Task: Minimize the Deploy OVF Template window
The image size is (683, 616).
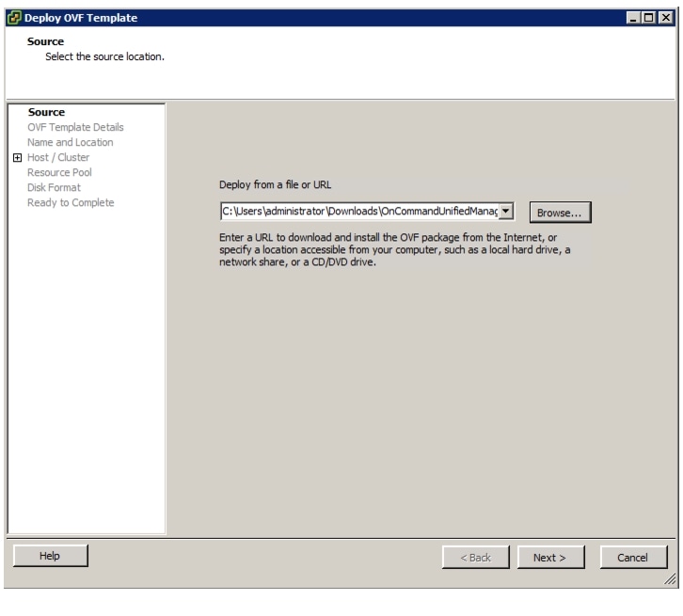Action: [x=633, y=18]
